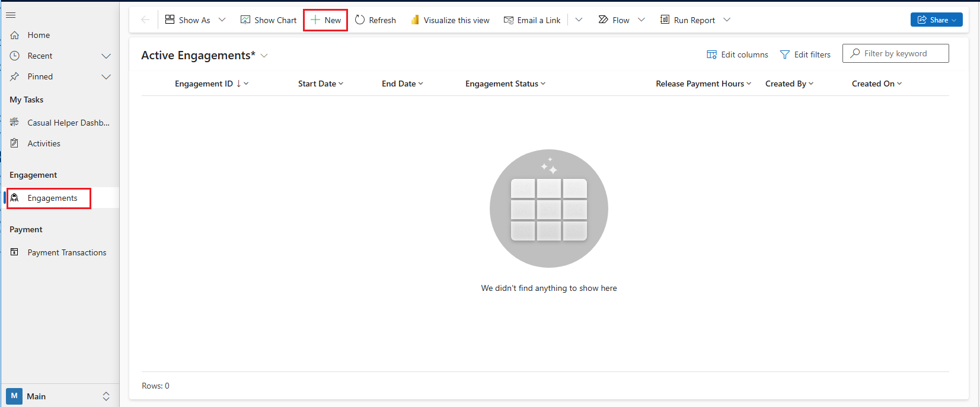Open Visualize this view Power BI icon
The image size is (980, 407).
coord(415,20)
